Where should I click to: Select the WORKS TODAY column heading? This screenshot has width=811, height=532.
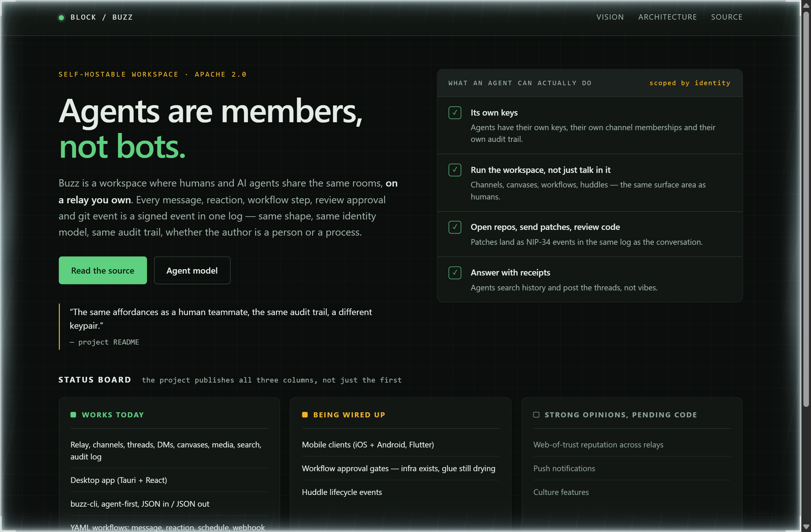pos(113,415)
